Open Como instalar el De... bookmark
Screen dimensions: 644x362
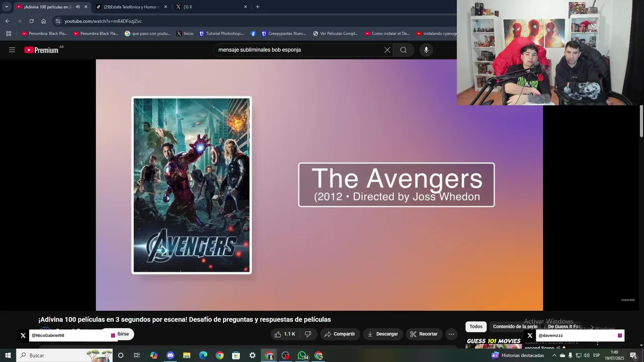[387, 34]
